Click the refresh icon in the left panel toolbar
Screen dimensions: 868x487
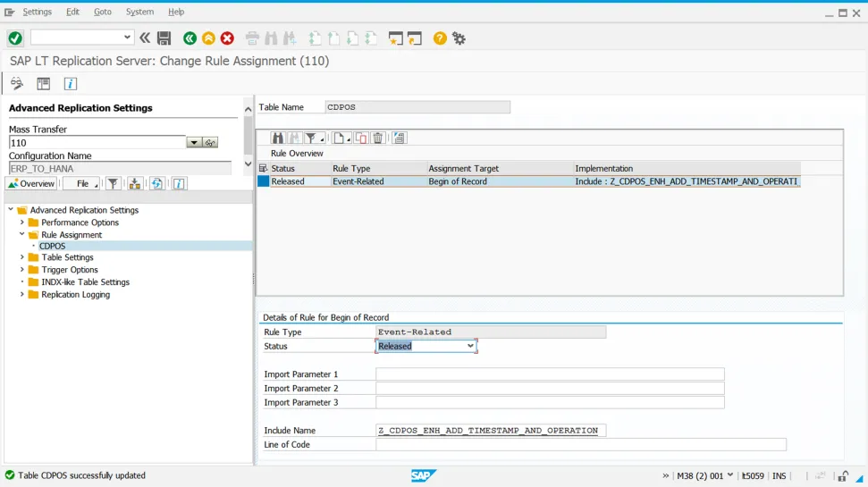(x=156, y=183)
